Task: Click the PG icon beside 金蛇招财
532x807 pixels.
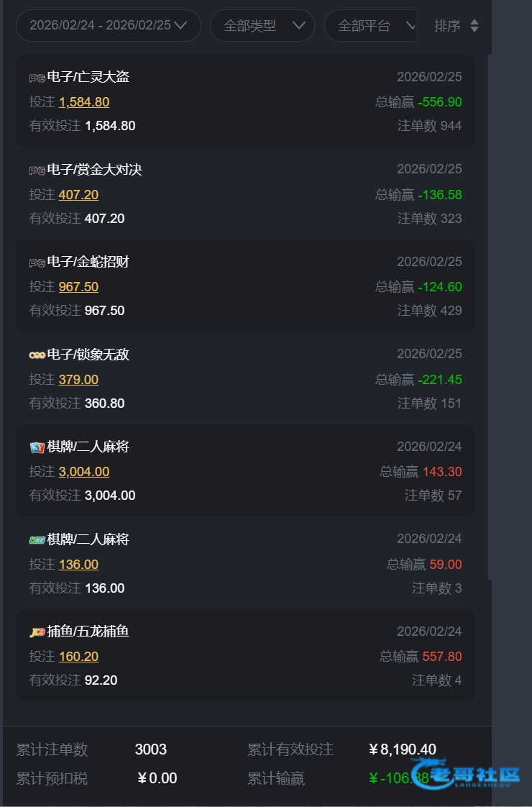Action: (x=37, y=263)
